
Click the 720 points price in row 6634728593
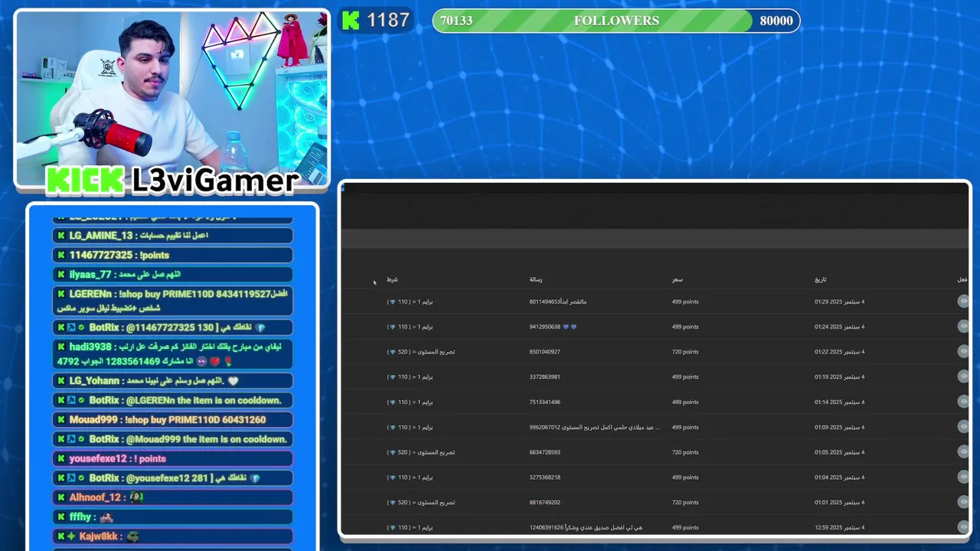[x=685, y=452]
